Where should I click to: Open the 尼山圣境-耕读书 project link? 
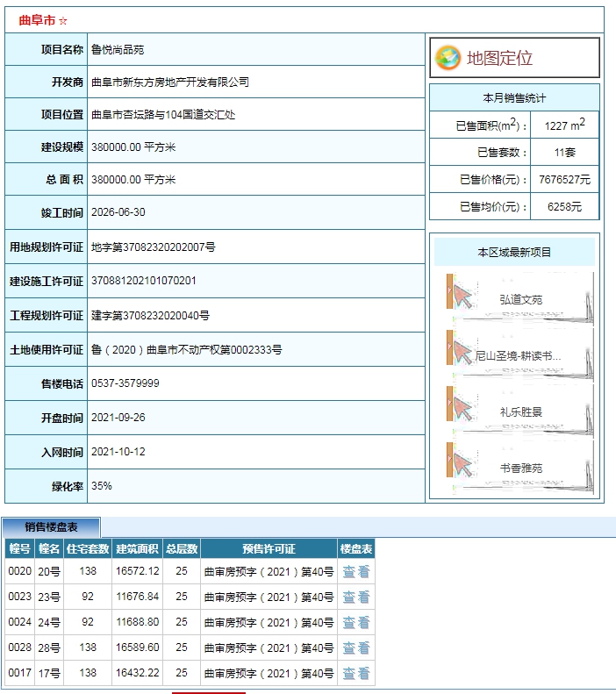(518, 356)
